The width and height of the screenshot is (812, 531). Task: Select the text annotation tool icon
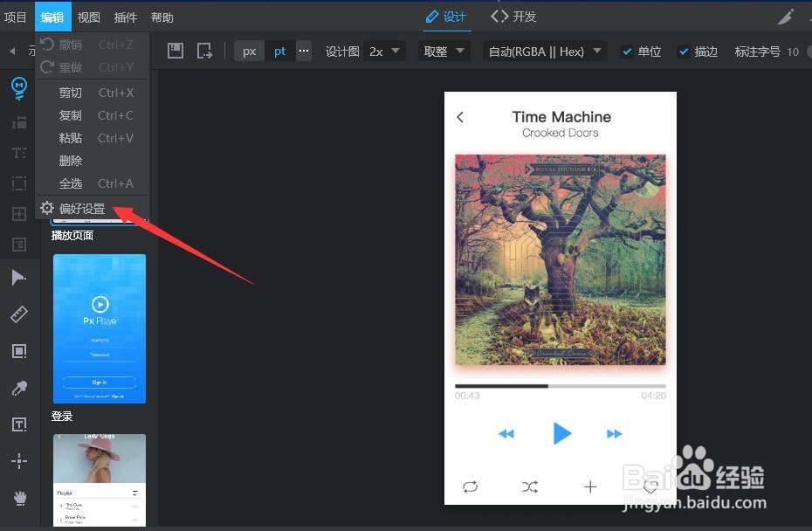(19, 153)
